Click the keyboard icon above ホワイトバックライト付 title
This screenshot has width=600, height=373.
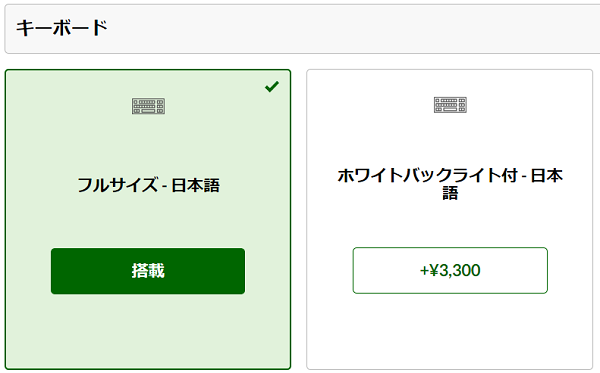450,105
